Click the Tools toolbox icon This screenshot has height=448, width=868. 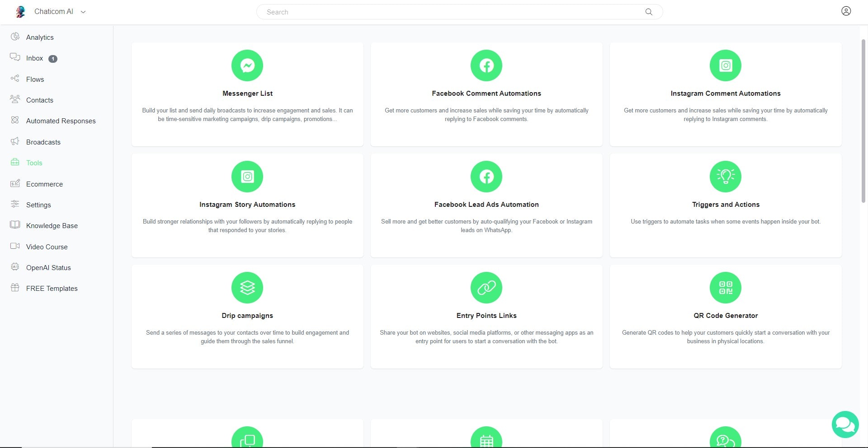tap(15, 162)
